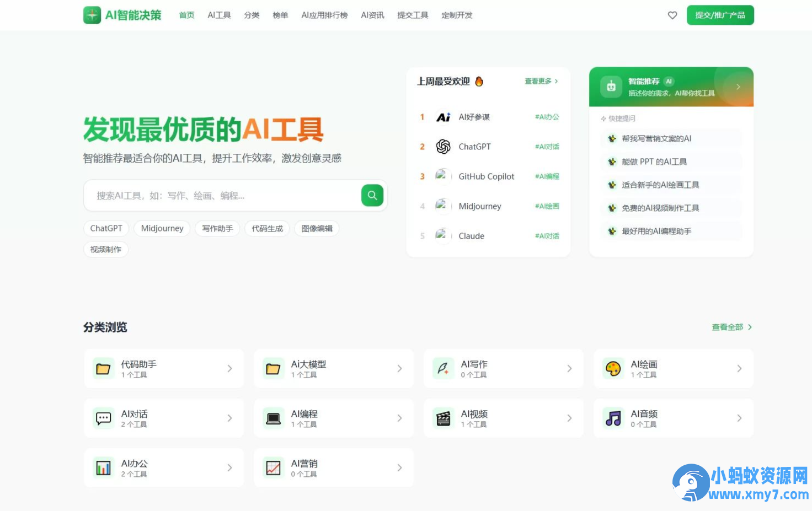Expand the 代码助手 category chevron
This screenshot has width=812, height=511.
pyautogui.click(x=230, y=368)
